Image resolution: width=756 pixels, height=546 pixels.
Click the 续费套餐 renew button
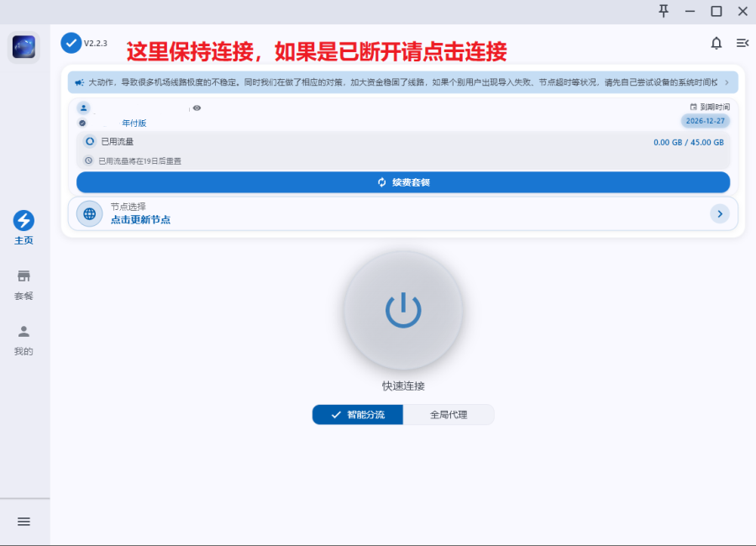tap(403, 182)
